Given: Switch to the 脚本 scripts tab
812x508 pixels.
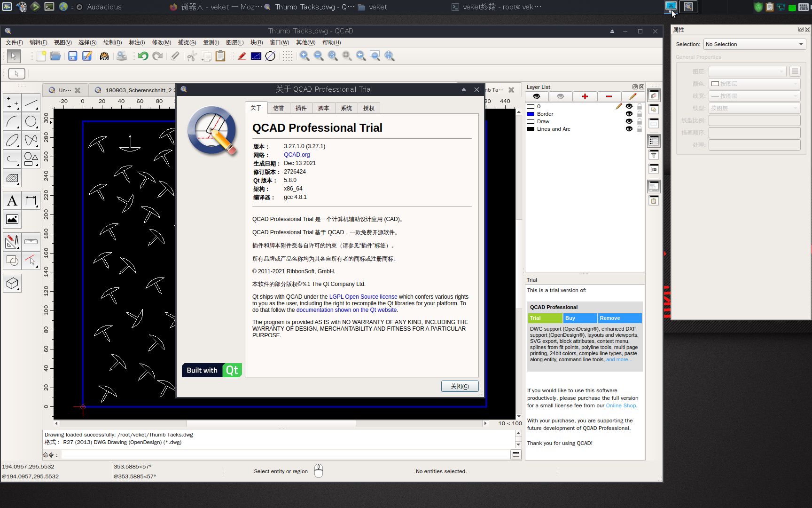Looking at the screenshot, I should (324, 108).
